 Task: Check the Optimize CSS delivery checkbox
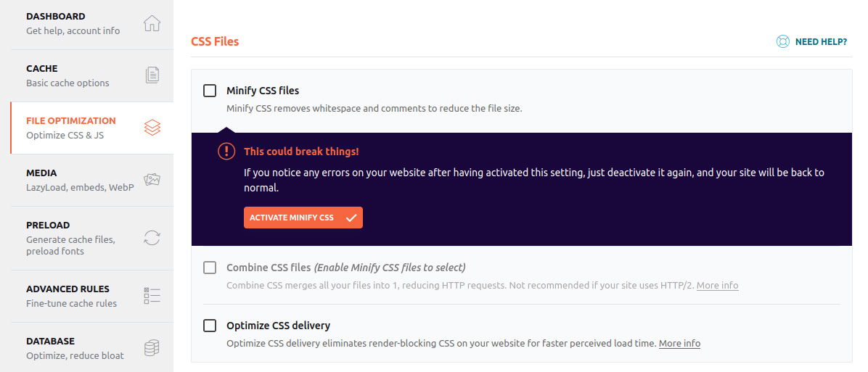[210, 326]
